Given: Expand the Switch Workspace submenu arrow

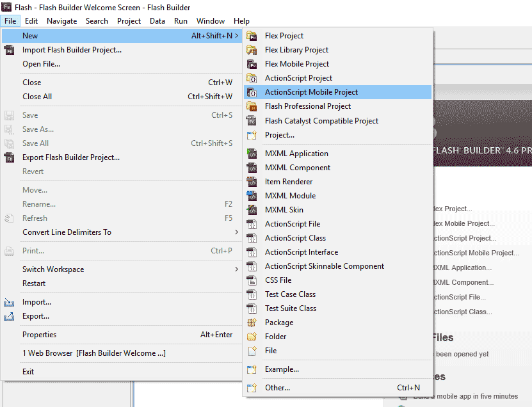Looking at the screenshot, I should pos(236,269).
